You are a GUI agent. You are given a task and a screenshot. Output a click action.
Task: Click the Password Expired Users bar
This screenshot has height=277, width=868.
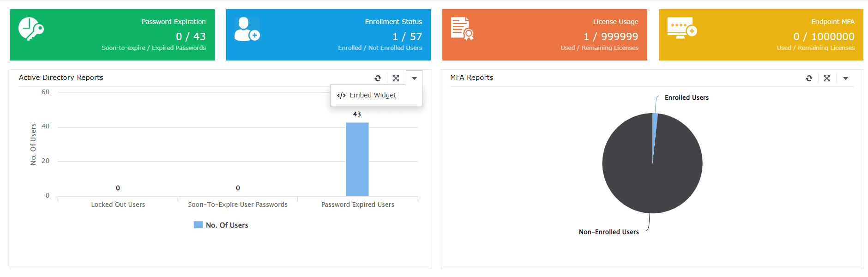pyautogui.click(x=357, y=159)
